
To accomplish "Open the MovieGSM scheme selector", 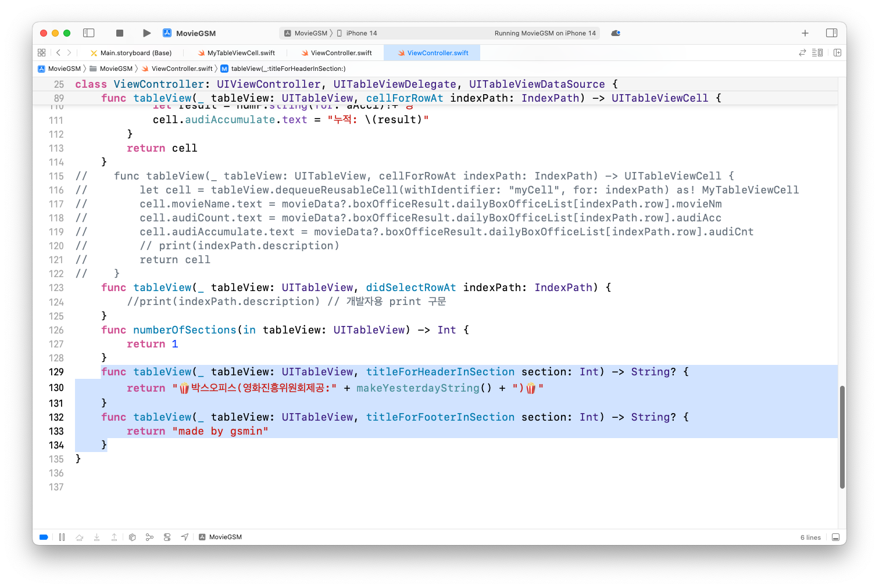I will 306,33.
